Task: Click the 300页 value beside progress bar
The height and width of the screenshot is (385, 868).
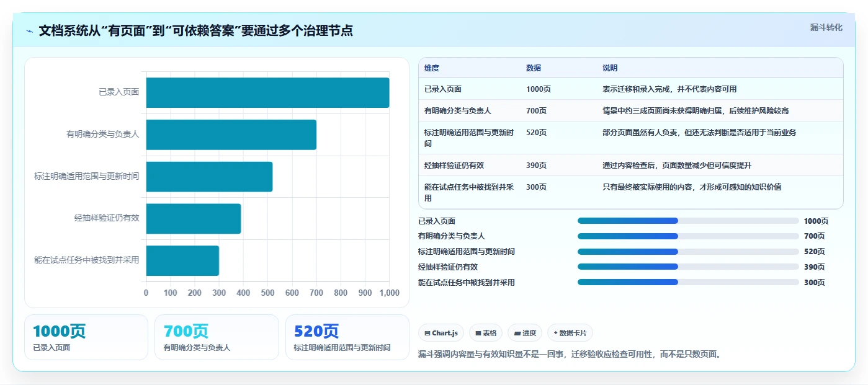Action: tap(814, 283)
